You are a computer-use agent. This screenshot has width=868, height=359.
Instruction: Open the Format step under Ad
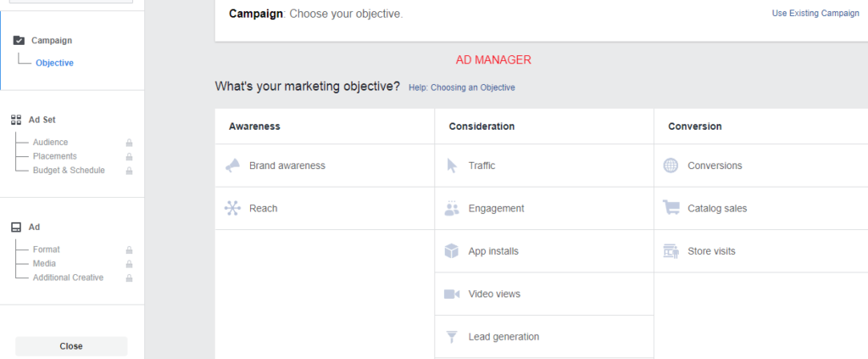coord(47,250)
